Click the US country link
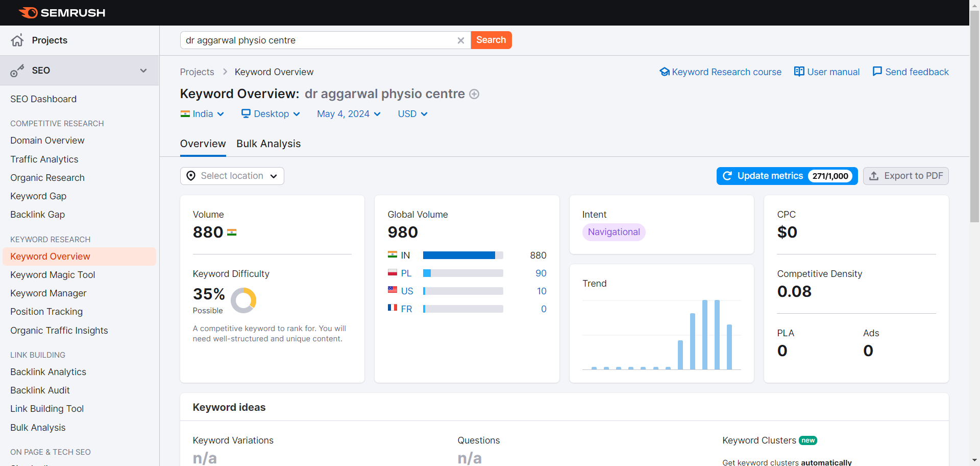Screen dimensions: 980x466 coord(407,291)
